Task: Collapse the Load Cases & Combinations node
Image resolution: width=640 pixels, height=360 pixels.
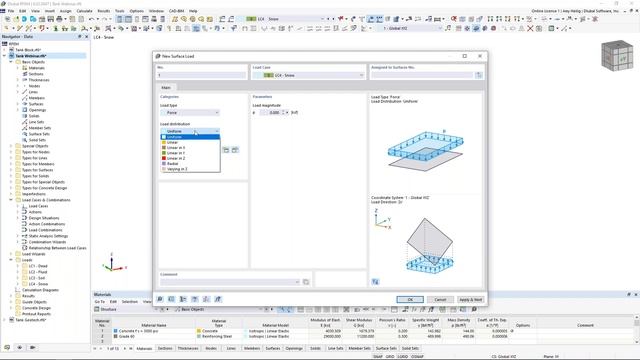Action: (11, 200)
